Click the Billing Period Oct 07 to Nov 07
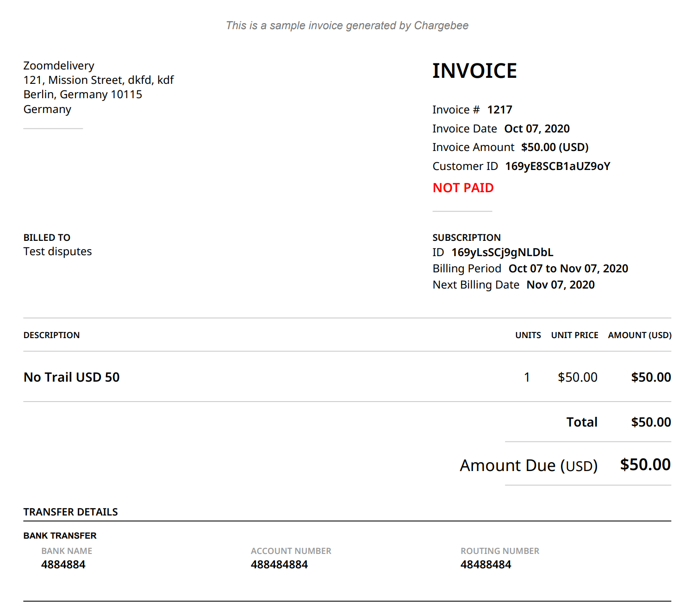The image size is (686, 616). [568, 269]
